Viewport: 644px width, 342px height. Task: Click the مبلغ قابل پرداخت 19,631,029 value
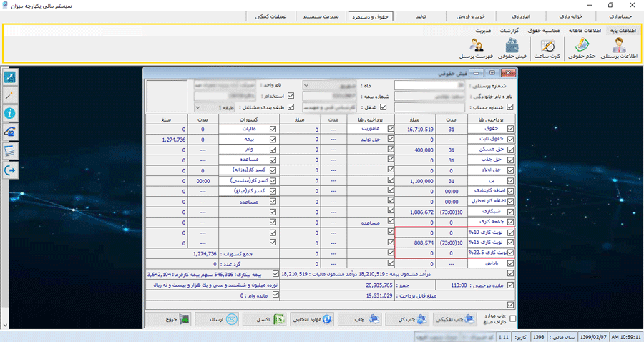(379, 295)
